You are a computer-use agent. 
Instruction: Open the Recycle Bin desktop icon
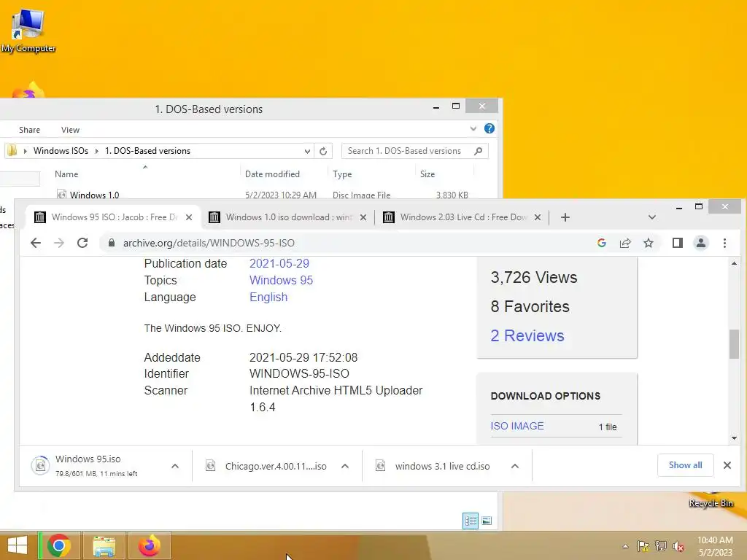click(711, 500)
